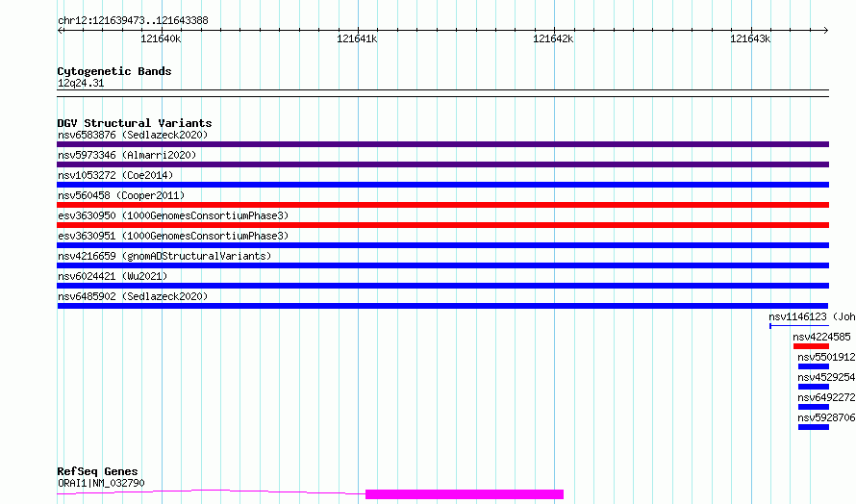This screenshot has width=856, height=504.
Task: Click the left arrow on the ruler
Action: point(61,30)
